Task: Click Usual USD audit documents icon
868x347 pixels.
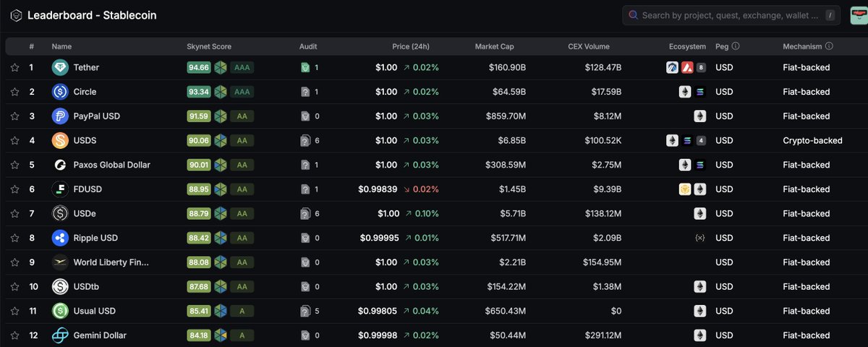Action: 305,312
